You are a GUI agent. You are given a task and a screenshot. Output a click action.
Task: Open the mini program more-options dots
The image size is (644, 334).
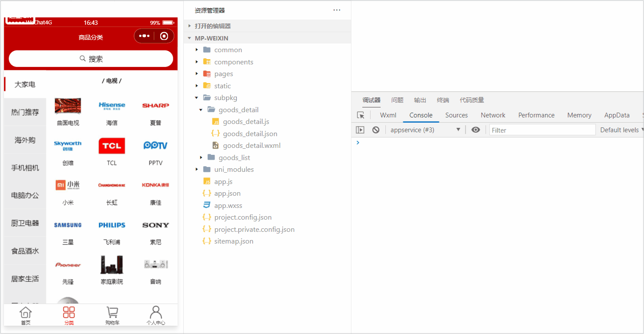[145, 36]
